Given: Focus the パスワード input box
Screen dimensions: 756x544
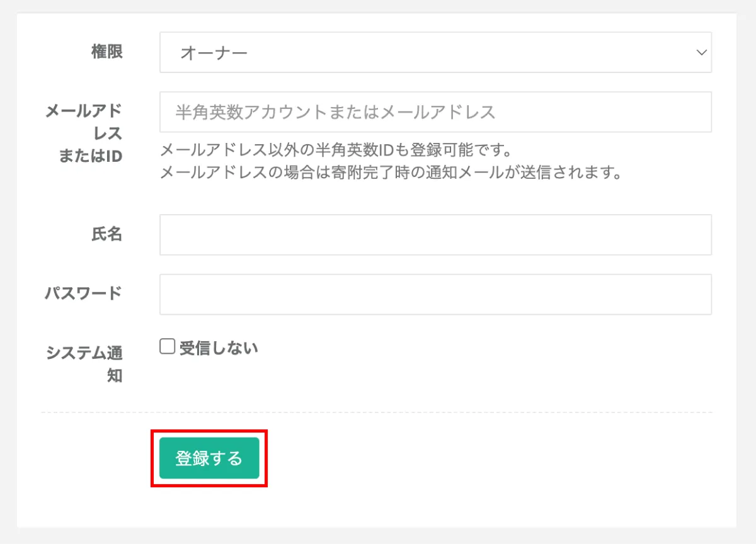Looking at the screenshot, I should (435, 294).
